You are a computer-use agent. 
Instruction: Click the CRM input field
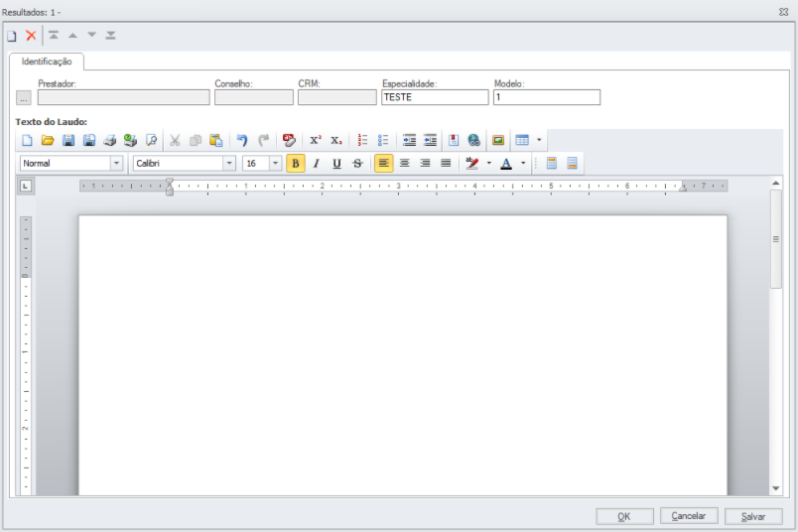(337, 97)
